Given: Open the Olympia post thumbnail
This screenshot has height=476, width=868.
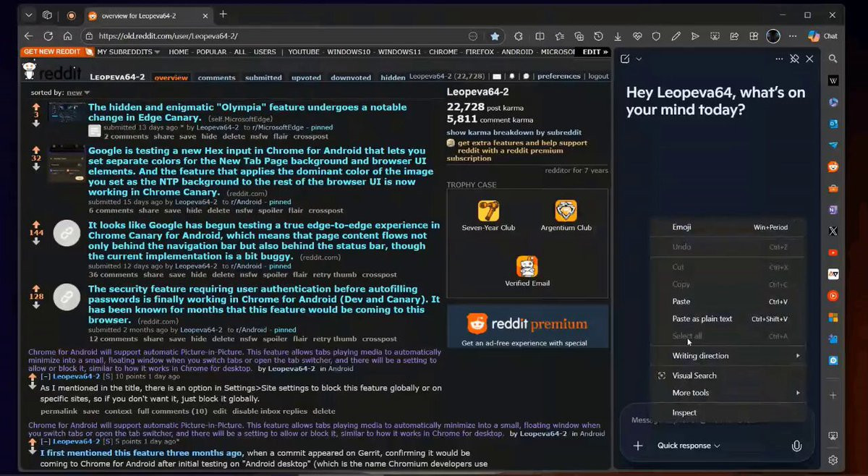Looking at the screenshot, I should [67, 112].
